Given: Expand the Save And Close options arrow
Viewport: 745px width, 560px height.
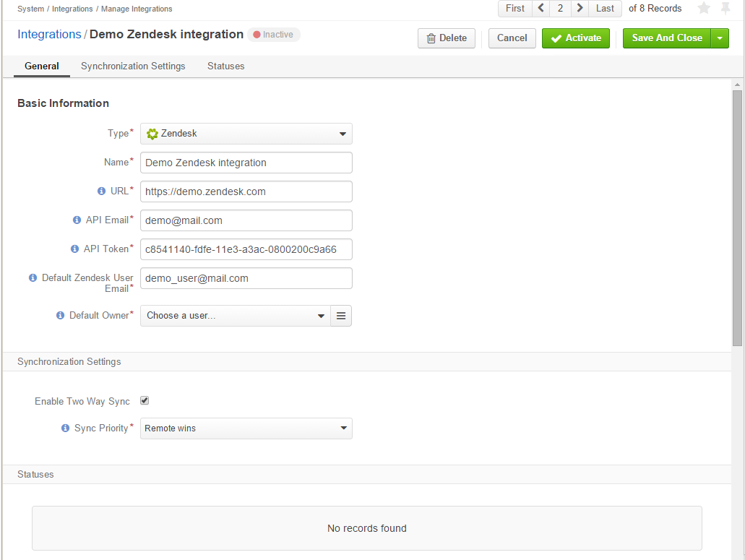Looking at the screenshot, I should 720,38.
